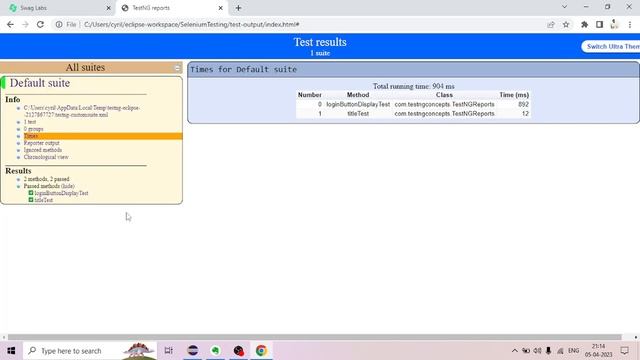The height and width of the screenshot is (360, 640).
Task: Click the Switch Ultra Theme button
Action: click(611, 47)
